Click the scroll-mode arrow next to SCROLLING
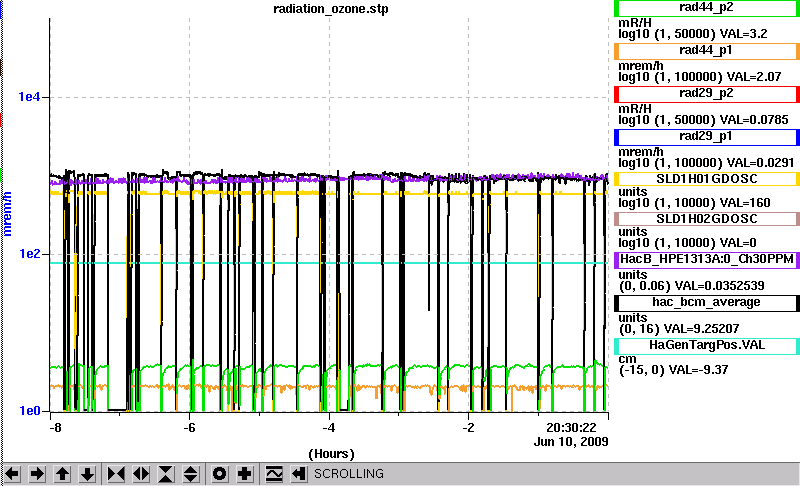 299,474
